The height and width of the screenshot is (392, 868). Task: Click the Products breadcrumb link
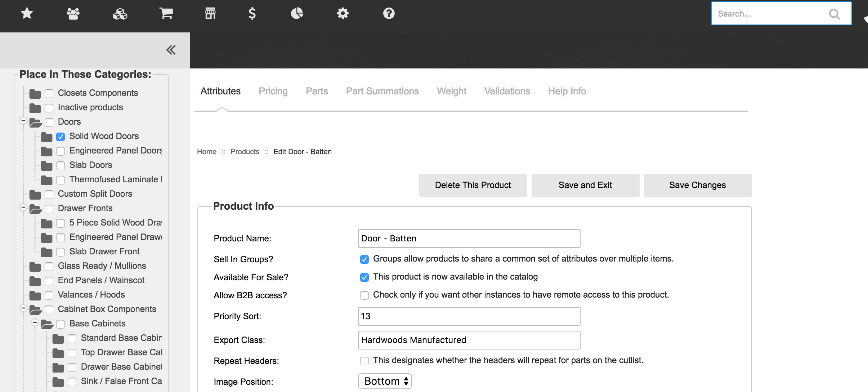(245, 152)
